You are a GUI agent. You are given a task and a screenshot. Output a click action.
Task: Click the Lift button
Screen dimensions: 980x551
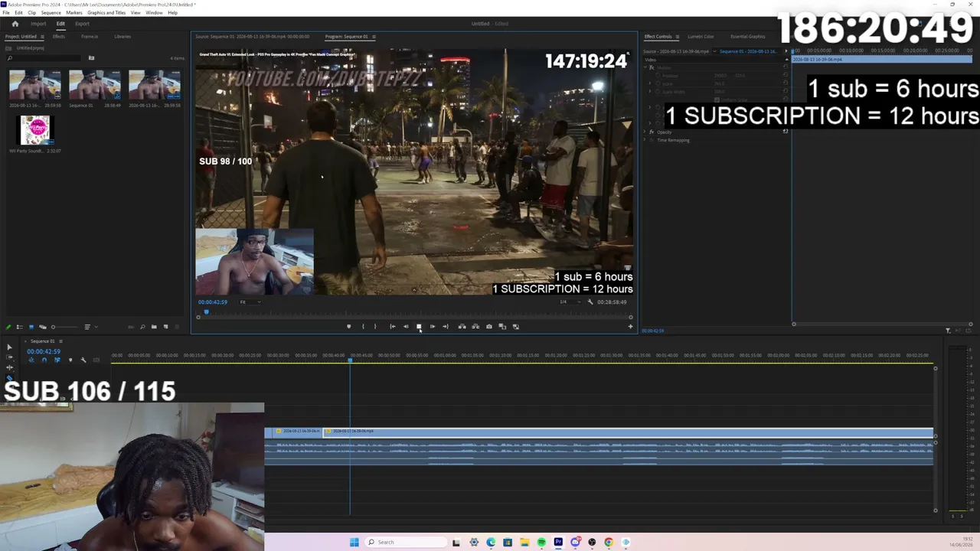coord(462,327)
